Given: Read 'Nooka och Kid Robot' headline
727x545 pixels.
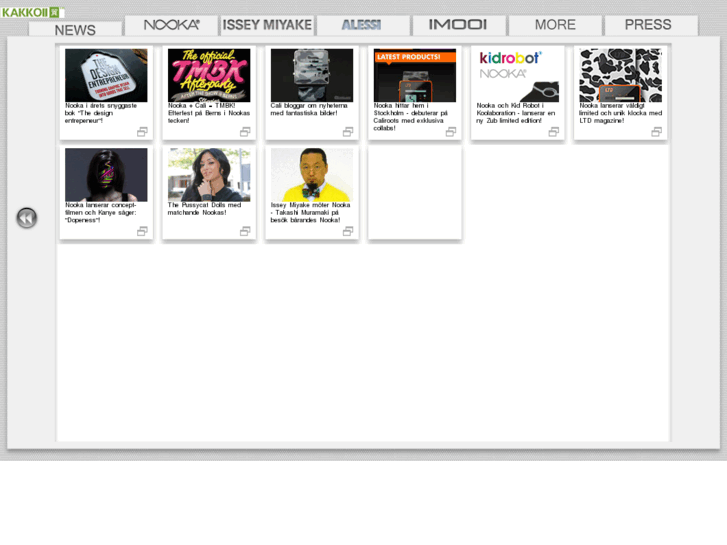Looking at the screenshot, I should [516, 113].
